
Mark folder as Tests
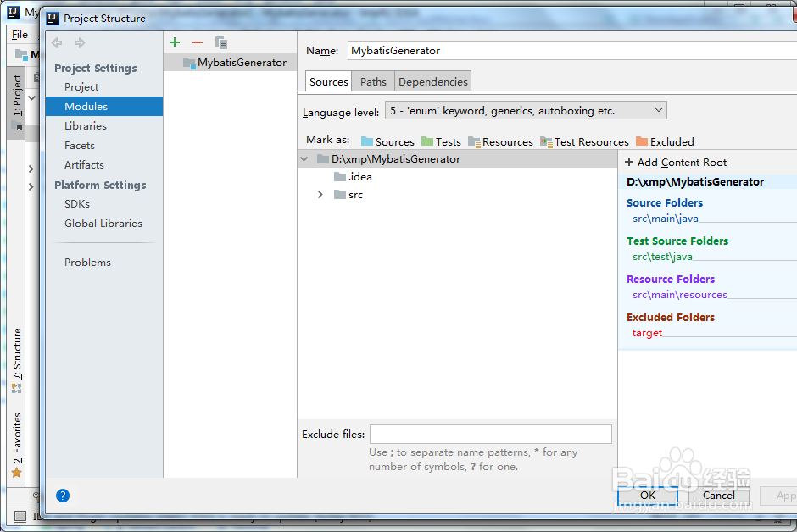pyautogui.click(x=441, y=141)
